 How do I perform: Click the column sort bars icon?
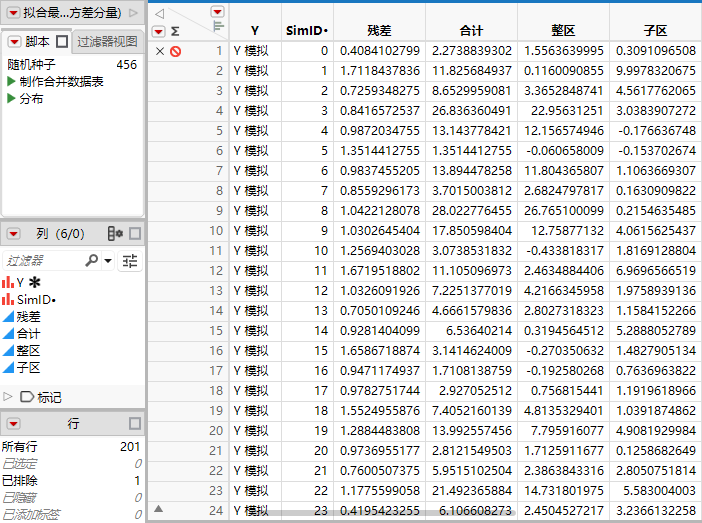[x=218, y=26]
